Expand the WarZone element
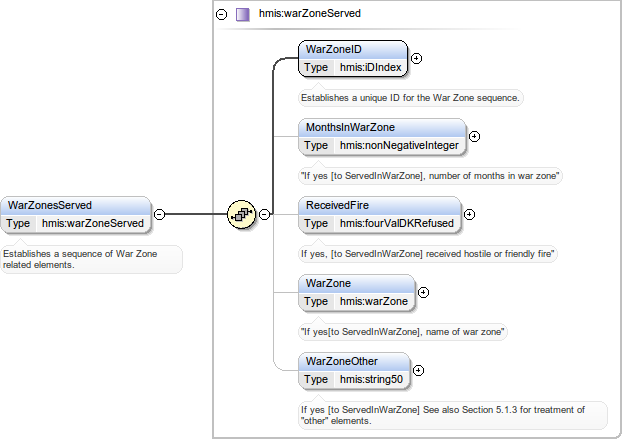The image size is (623, 440). 423,292
